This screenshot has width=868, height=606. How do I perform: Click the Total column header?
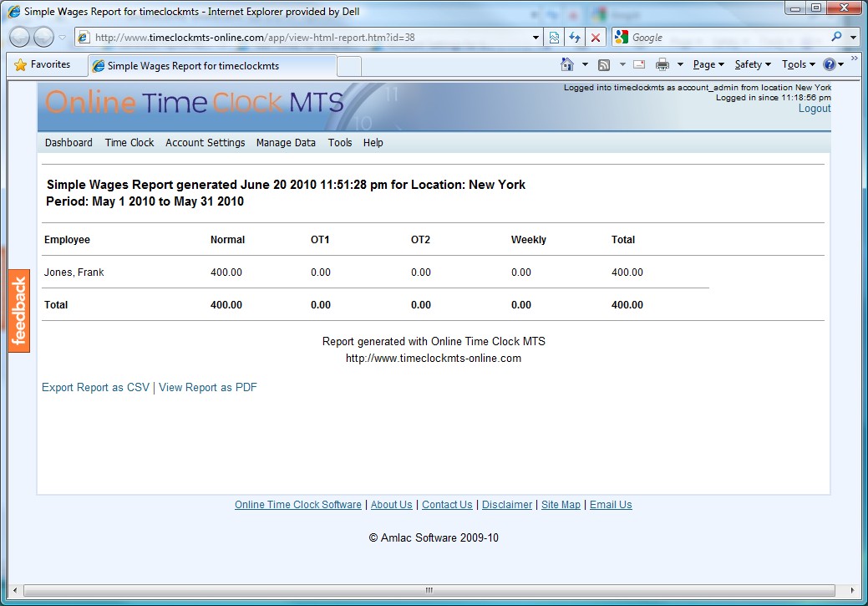[x=622, y=240]
